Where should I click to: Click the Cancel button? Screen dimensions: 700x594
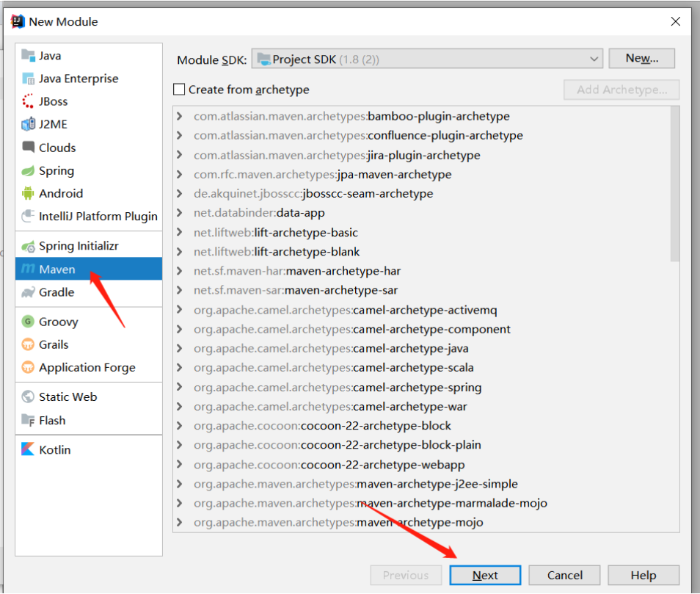click(564, 575)
